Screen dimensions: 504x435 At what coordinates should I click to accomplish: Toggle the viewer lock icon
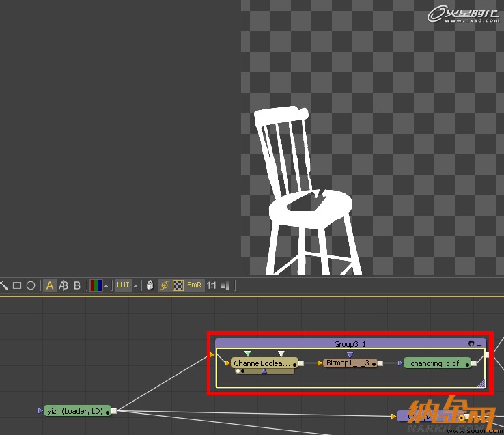pyautogui.click(x=150, y=285)
